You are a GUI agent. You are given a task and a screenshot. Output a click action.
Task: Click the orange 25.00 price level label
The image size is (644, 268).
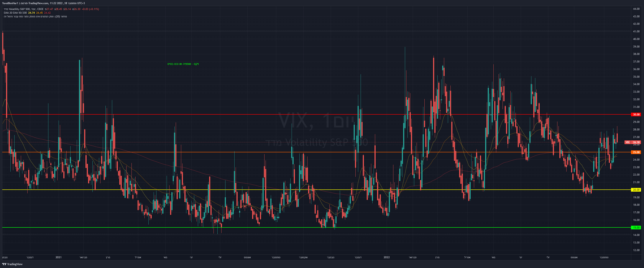click(636, 152)
